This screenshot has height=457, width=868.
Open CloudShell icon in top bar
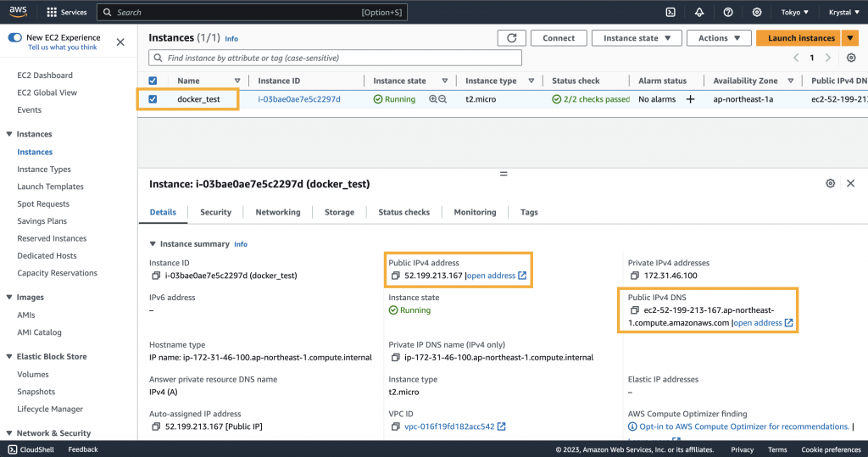pyautogui.click(x=670, y=12)
